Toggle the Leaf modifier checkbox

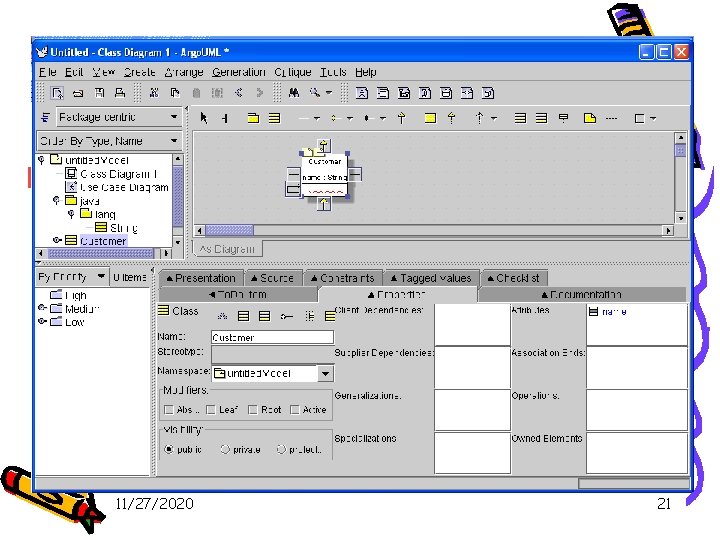(211, 410)
